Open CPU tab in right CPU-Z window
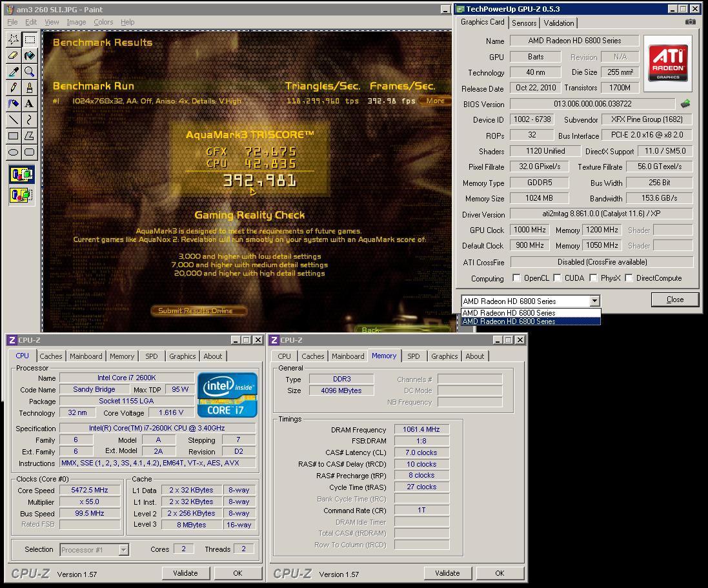This screenshot has height=588, width=708. [284, 356]
